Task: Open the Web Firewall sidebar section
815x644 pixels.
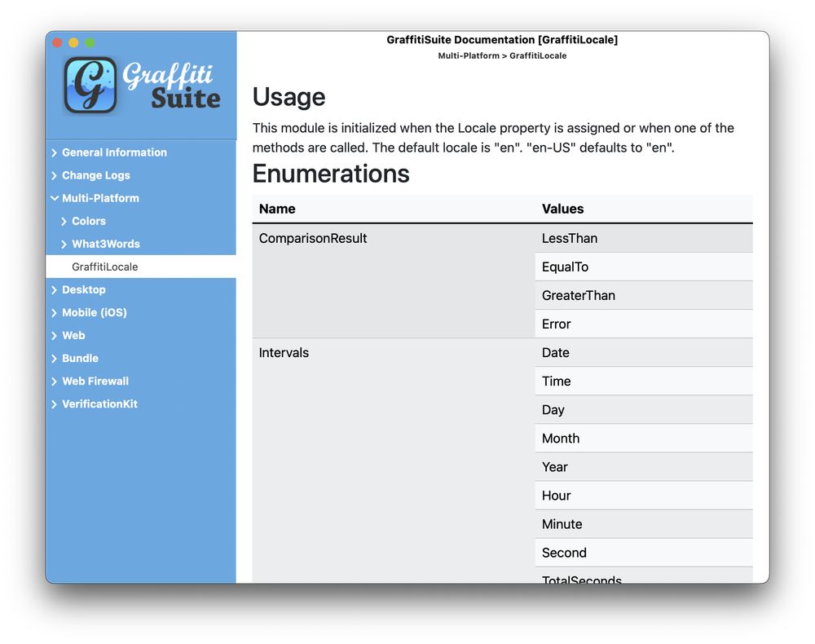Action: pyautogui.click(x=95, y=381)
